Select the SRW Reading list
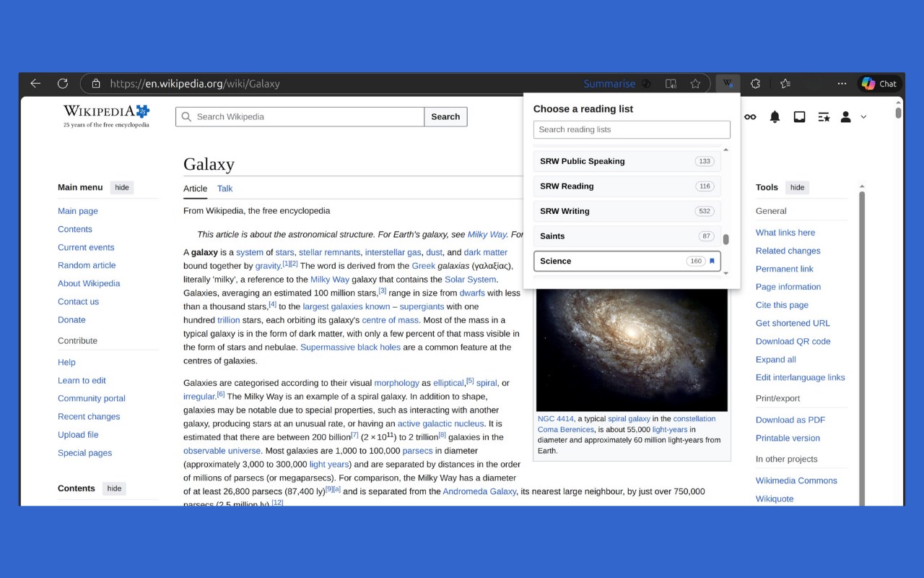The width and height of the screenshot is (924, 578). tap(627, 186)
